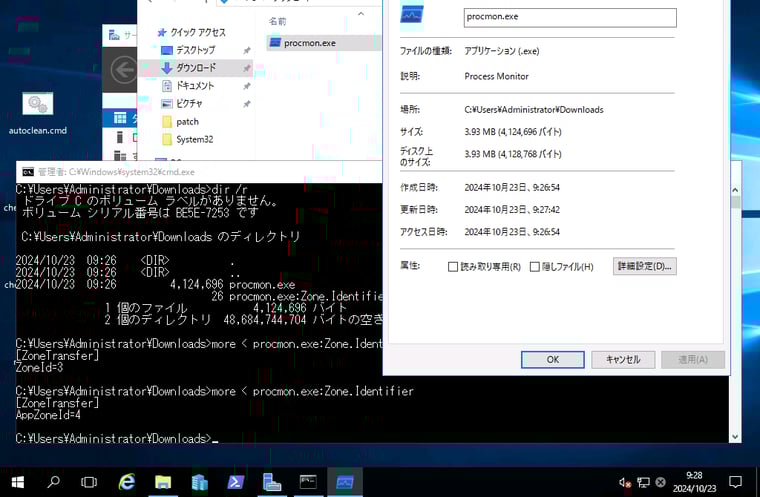Click Server Manager title bar icon

[114, 35]
